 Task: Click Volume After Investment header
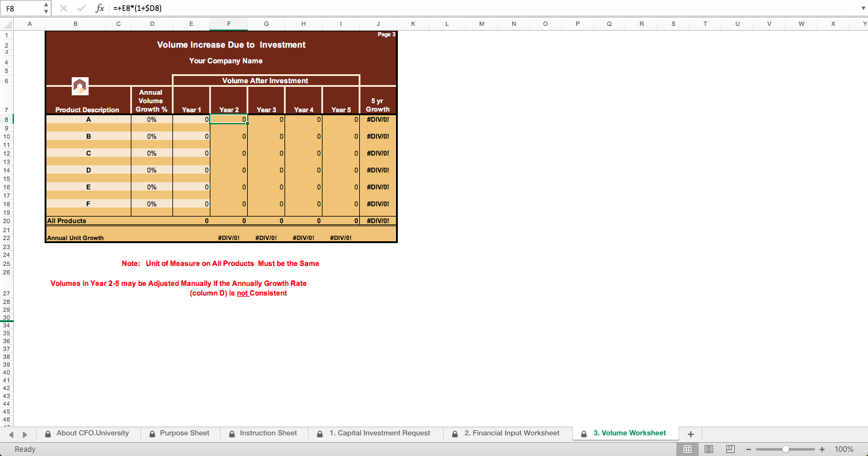click(265, 80)
